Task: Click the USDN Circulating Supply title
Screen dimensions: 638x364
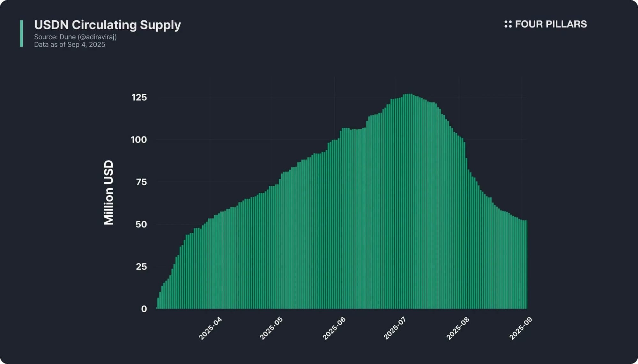Action: [107, 25]
